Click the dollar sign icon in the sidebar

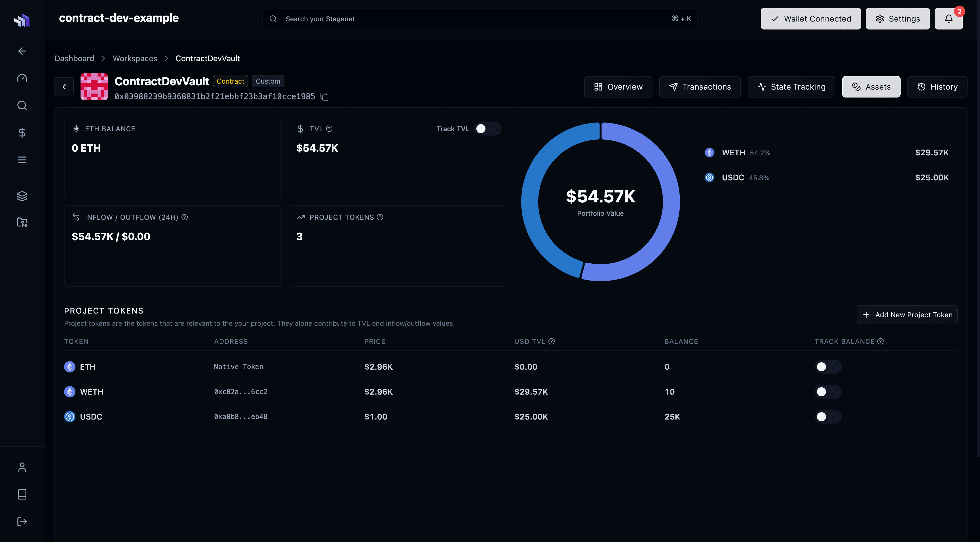(22, 132)
